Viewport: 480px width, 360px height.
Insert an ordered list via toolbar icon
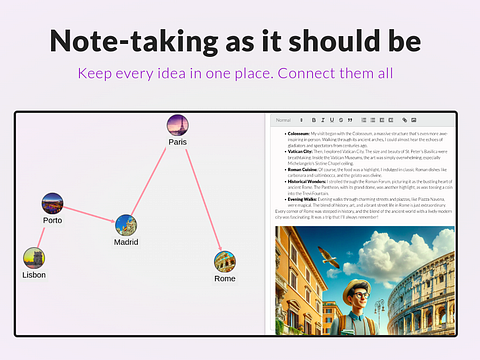click(x=364, y=120)
